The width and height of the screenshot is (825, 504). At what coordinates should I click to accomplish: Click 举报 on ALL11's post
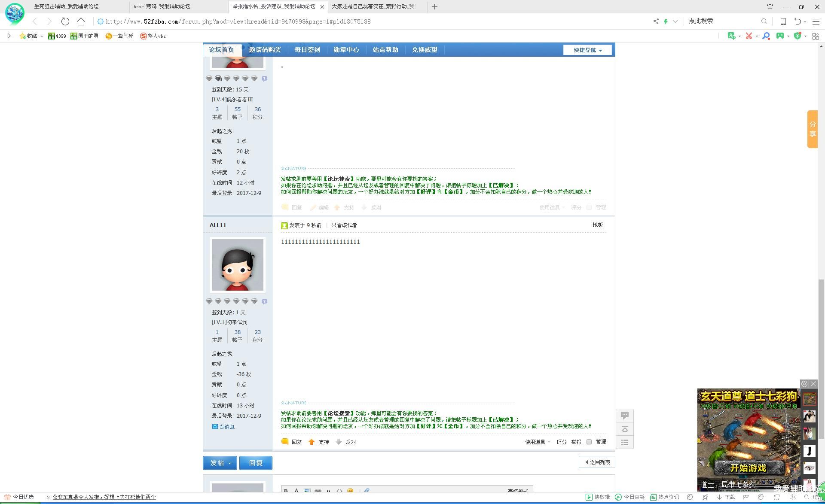pyautogui.click(x=576, y=442)
